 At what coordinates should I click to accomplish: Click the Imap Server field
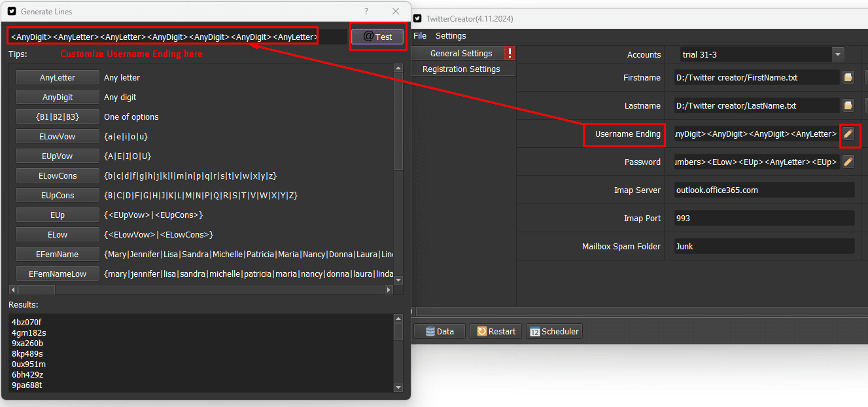point(765,190)
